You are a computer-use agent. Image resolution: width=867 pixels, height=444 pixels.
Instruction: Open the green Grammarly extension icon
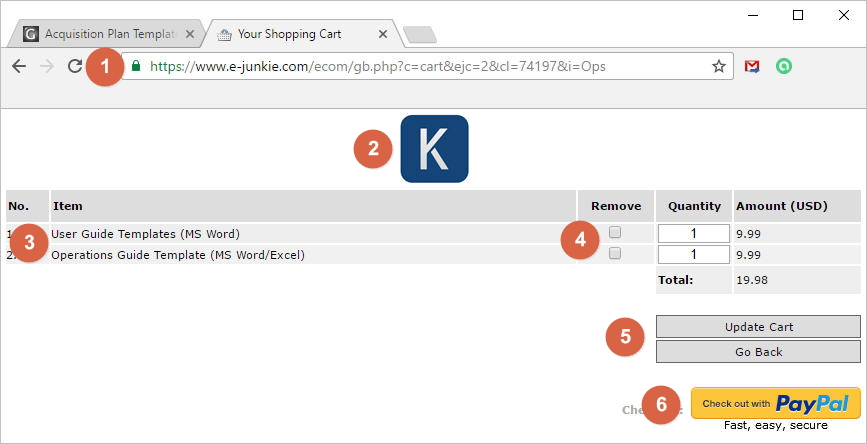(784, 67)
